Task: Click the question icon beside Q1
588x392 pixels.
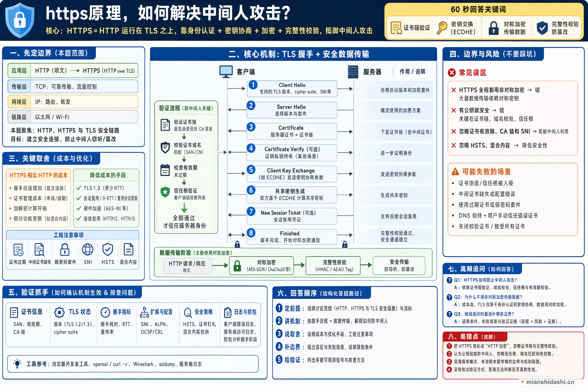Action: tap(449, 280)
